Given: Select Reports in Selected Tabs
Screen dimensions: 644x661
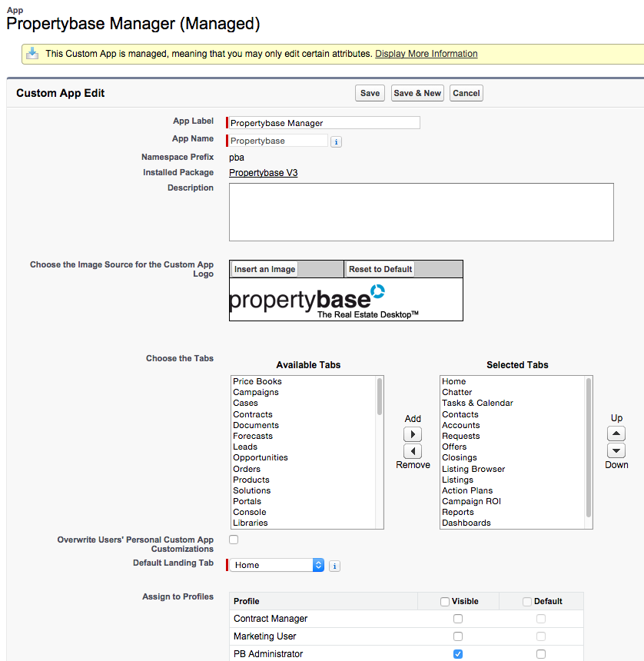Looking at the screenshot, I should pos(458,512).
